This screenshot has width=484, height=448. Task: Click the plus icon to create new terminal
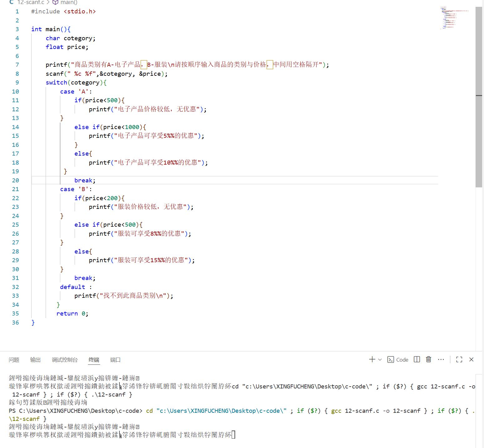pos(372,359)
